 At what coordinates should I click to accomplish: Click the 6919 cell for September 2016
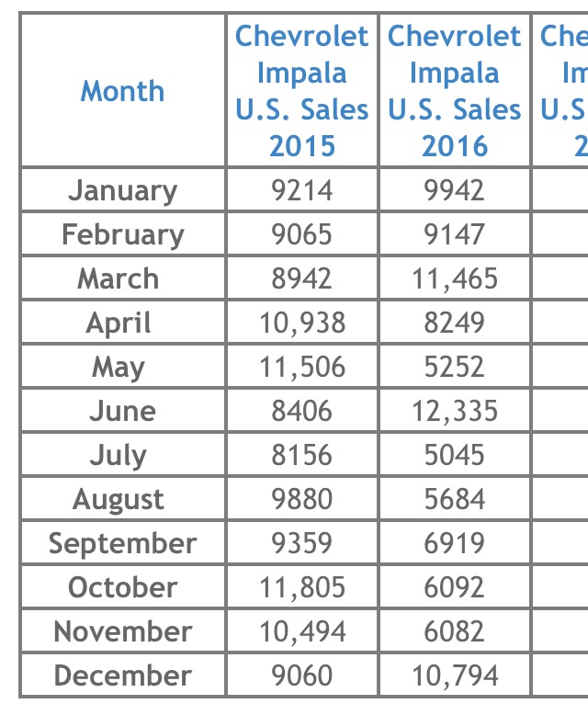point(455,542)
